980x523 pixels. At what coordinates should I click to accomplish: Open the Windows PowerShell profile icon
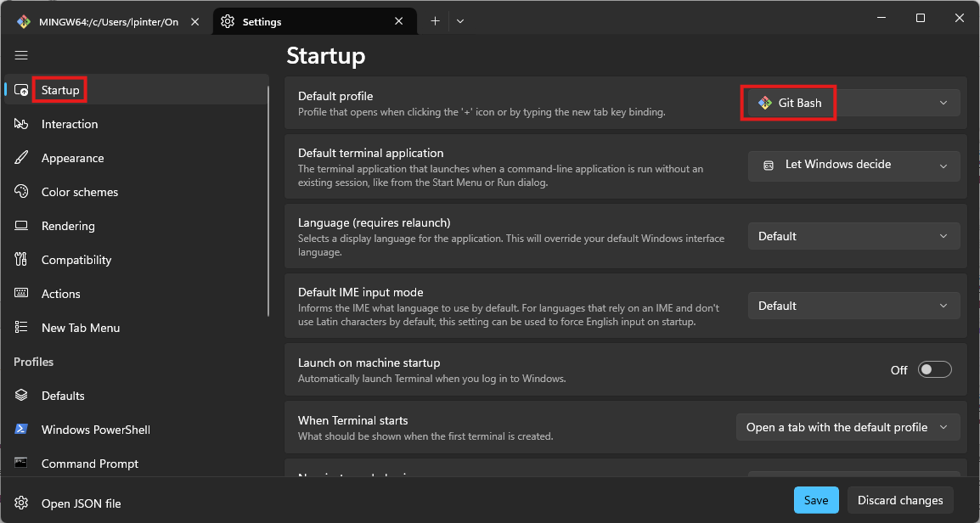[x=22, y=430]
